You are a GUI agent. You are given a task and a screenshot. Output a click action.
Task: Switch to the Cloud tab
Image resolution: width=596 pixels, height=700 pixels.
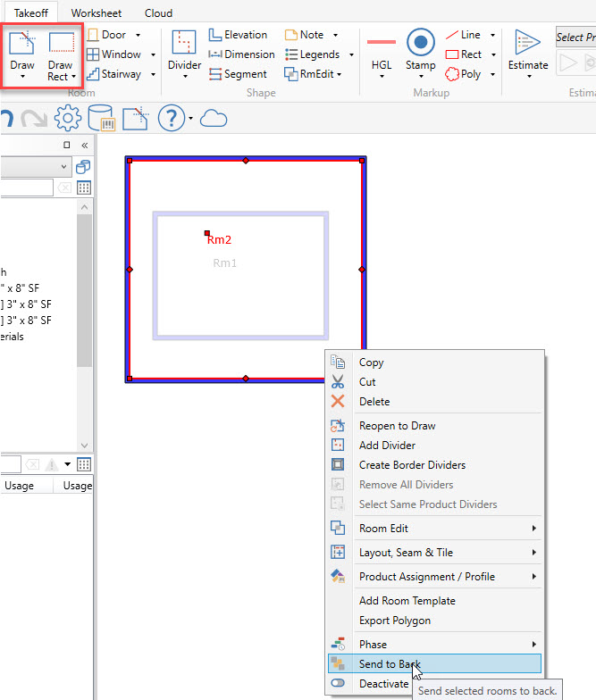click(x=158, y=12)
